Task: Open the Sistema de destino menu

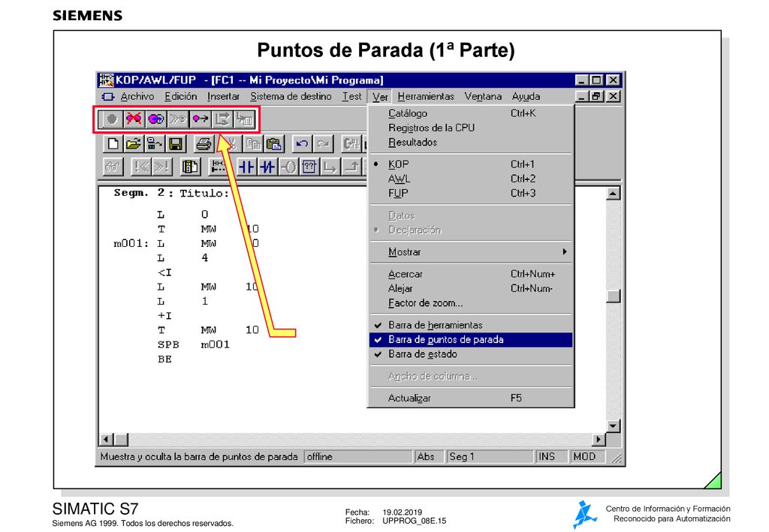Action: pos(291,97)
